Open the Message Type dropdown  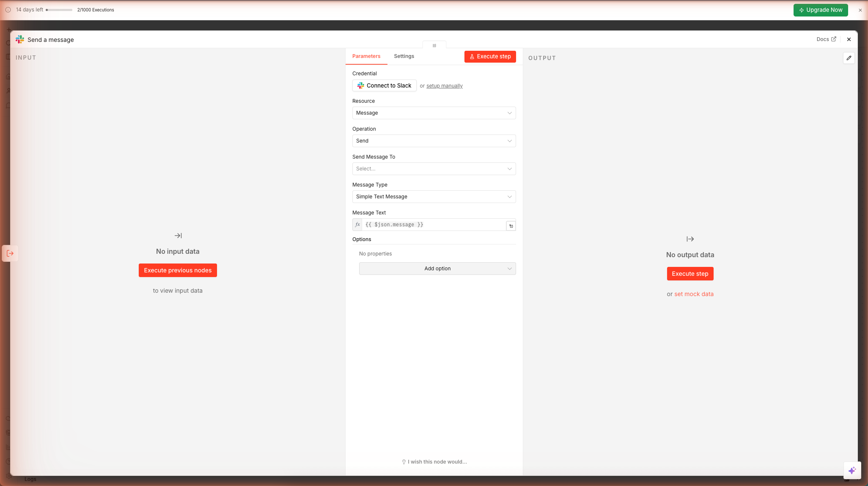[x=434, y=197]
